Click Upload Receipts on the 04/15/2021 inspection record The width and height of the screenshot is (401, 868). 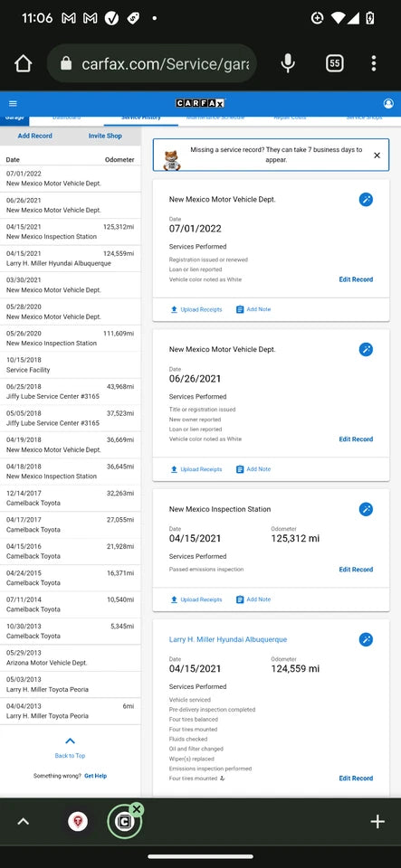[196, 599]
